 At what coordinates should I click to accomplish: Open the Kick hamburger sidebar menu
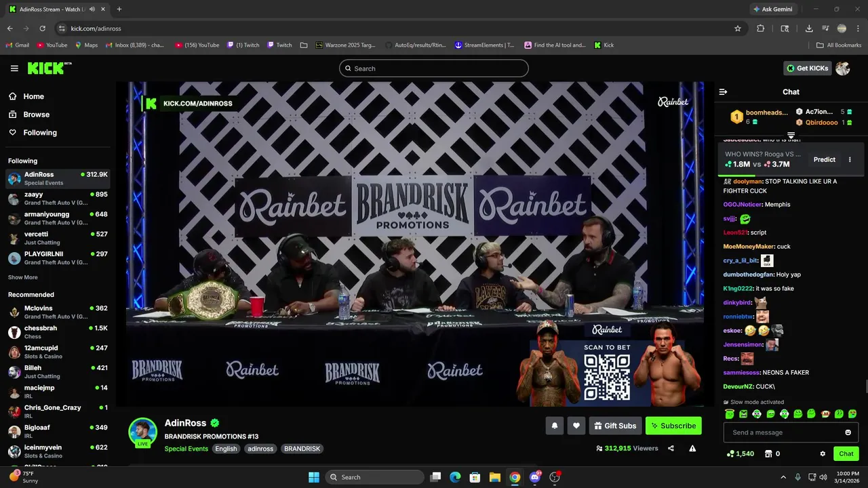pos(14,68)
